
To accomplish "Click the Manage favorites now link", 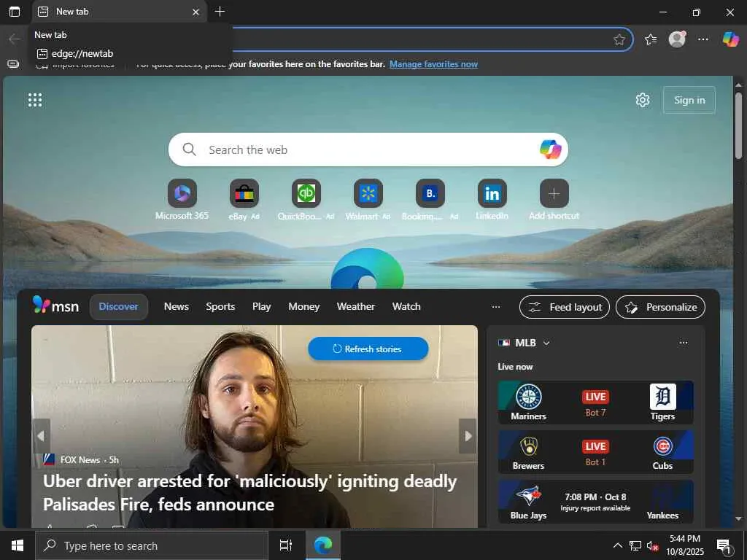I will coord(433,64).
